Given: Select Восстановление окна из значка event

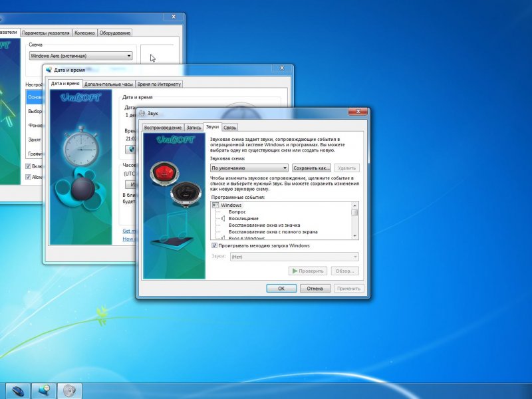Looking at the screenshot, I should pos(264,225).
